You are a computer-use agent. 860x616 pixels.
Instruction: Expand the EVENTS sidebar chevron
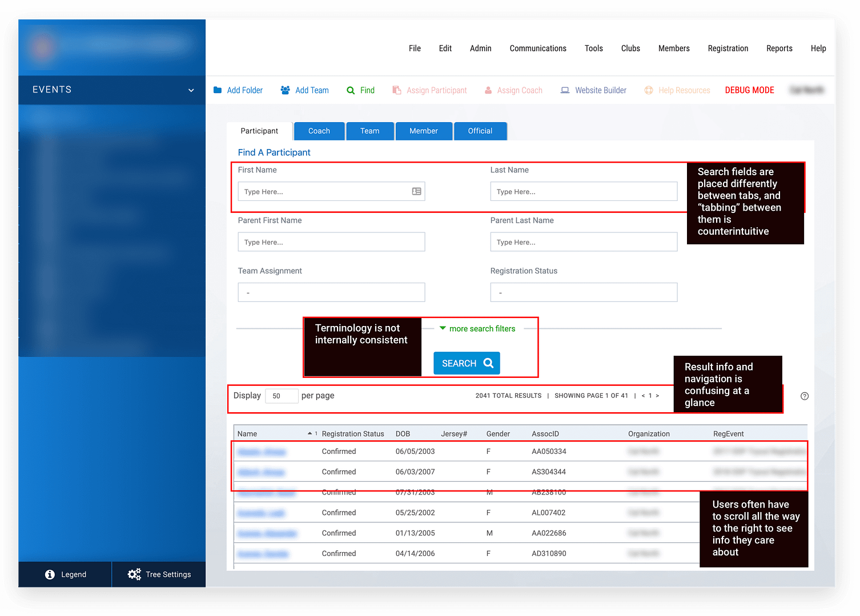tap(191, 90)
